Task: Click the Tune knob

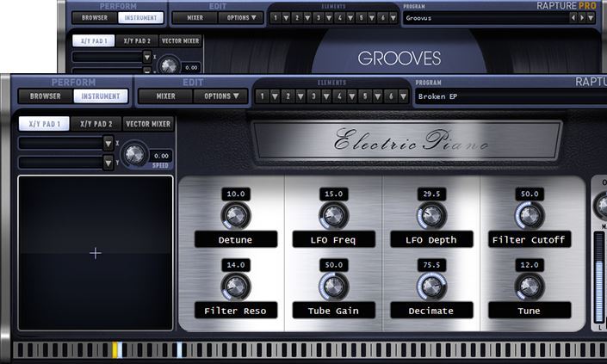Action: (530, 287)
